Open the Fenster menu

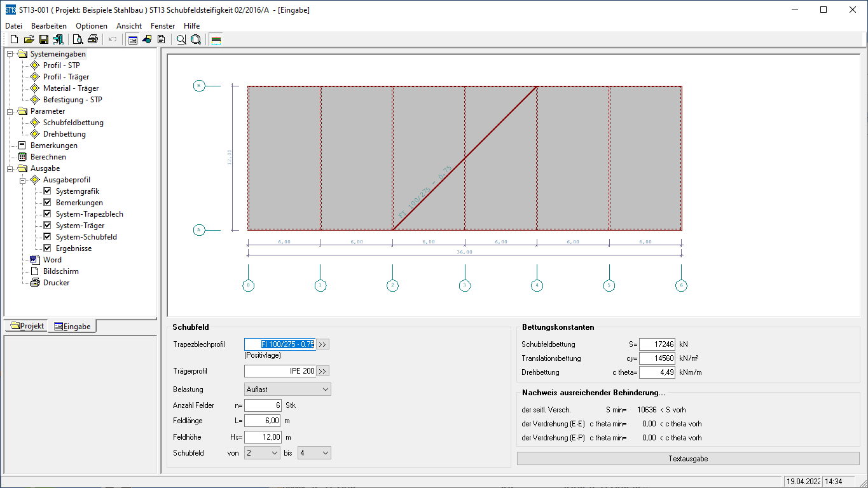163,26
